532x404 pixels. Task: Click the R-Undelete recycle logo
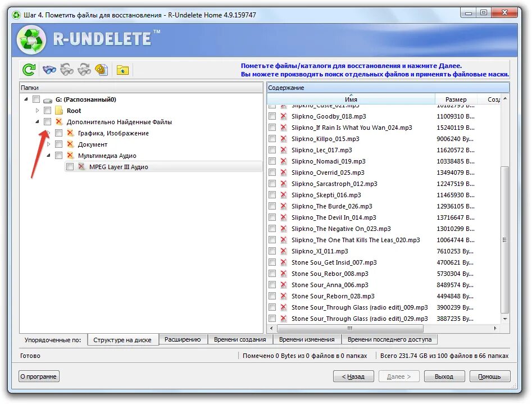point(31,40)
